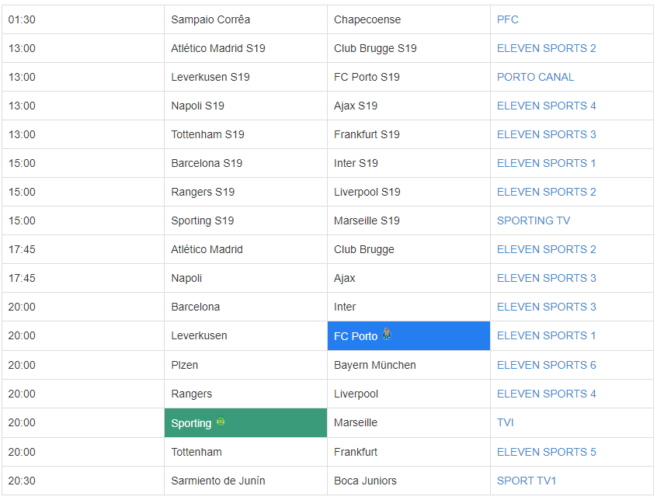Image resolution: width=657 pixels, height=500 pixels.
Task: Click the Club Brugge S19 cell
Action: click(409, 48)
